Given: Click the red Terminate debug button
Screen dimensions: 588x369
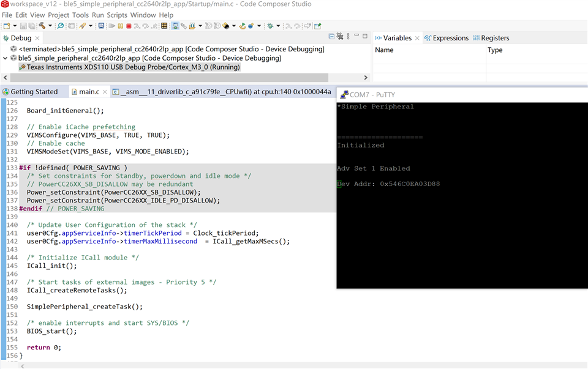Looking at the screenshot, I should (129, 26).
